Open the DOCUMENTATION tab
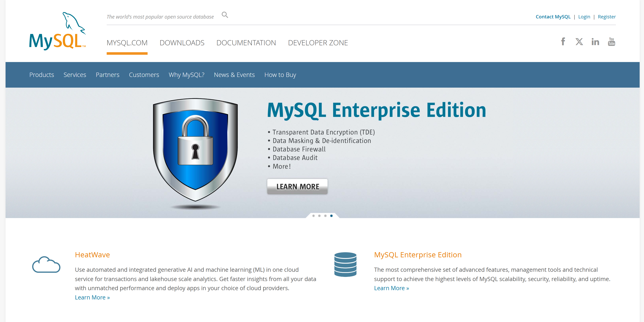Viewport: 644px width, 322px height. point(246,43)
